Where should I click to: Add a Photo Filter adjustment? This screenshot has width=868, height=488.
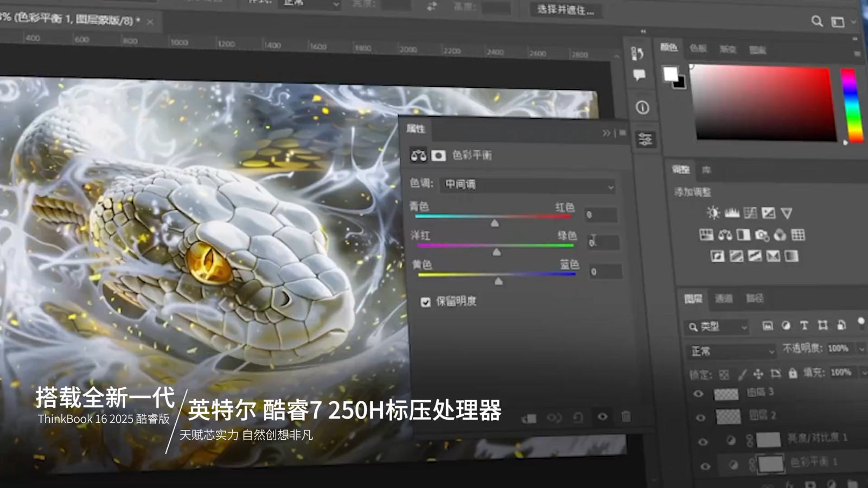coord(762,235)
